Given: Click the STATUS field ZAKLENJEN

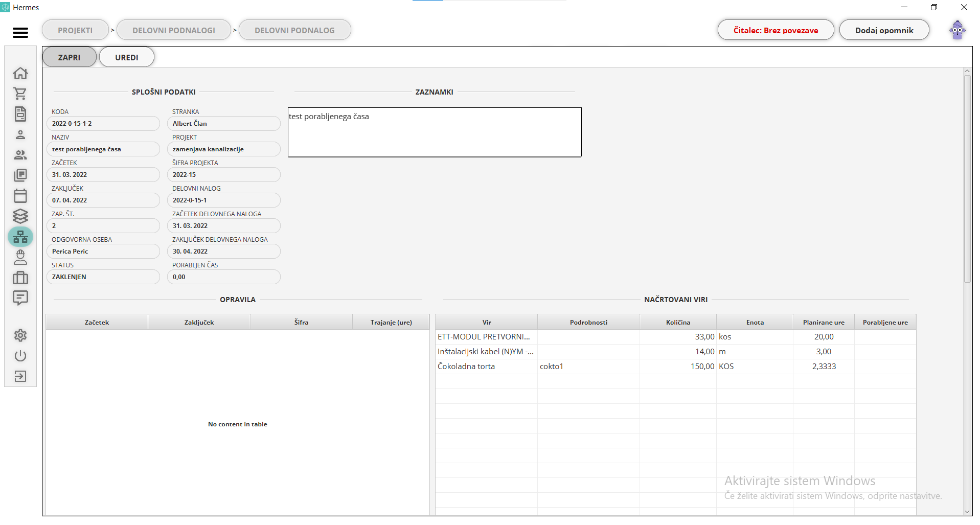Looking at the screenshot, I should 103,277.
